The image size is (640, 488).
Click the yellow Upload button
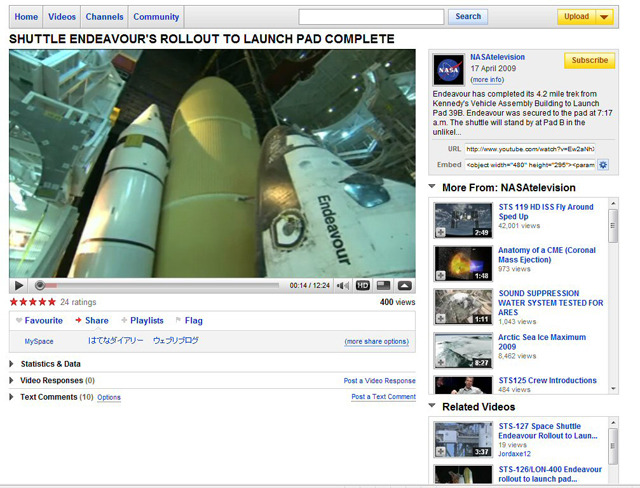pos(576,17)
